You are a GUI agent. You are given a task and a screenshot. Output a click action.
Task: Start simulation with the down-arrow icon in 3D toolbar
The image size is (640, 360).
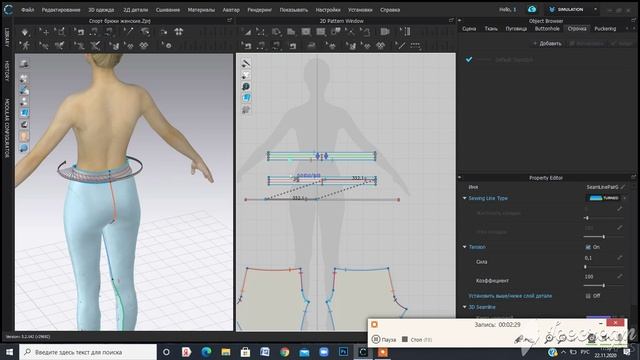point(25,32)
